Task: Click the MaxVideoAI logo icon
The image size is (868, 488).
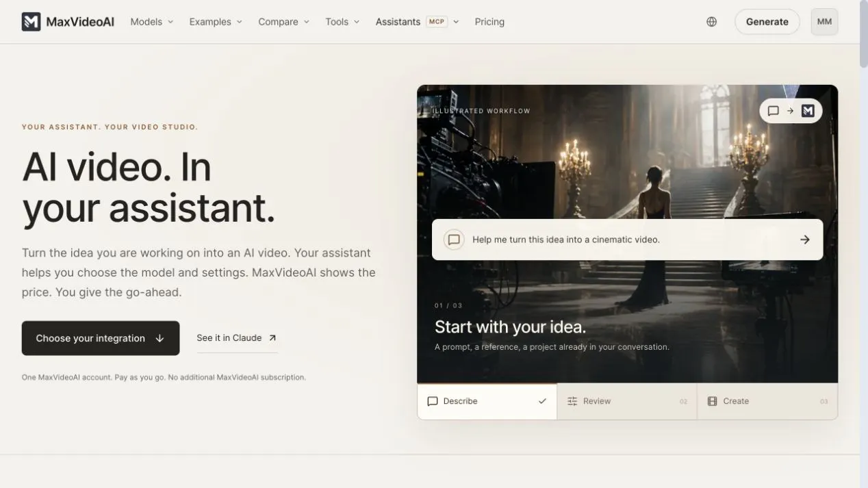Action: pyautogui.click(x=31, y=22)
